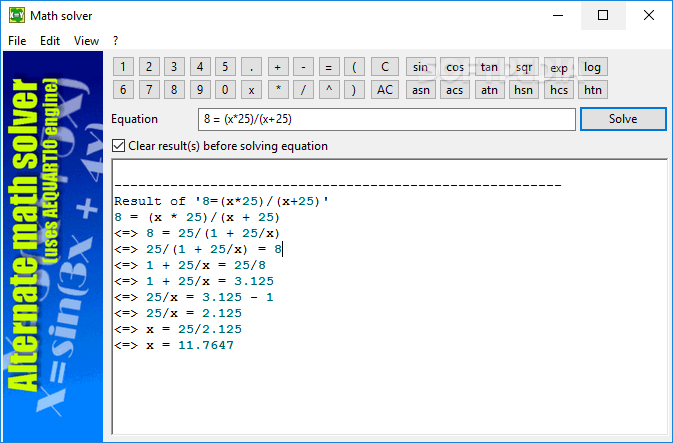The image size is (673, 443).
Task: Insert the atn arctangent function
Action: (x=489, y=90)
